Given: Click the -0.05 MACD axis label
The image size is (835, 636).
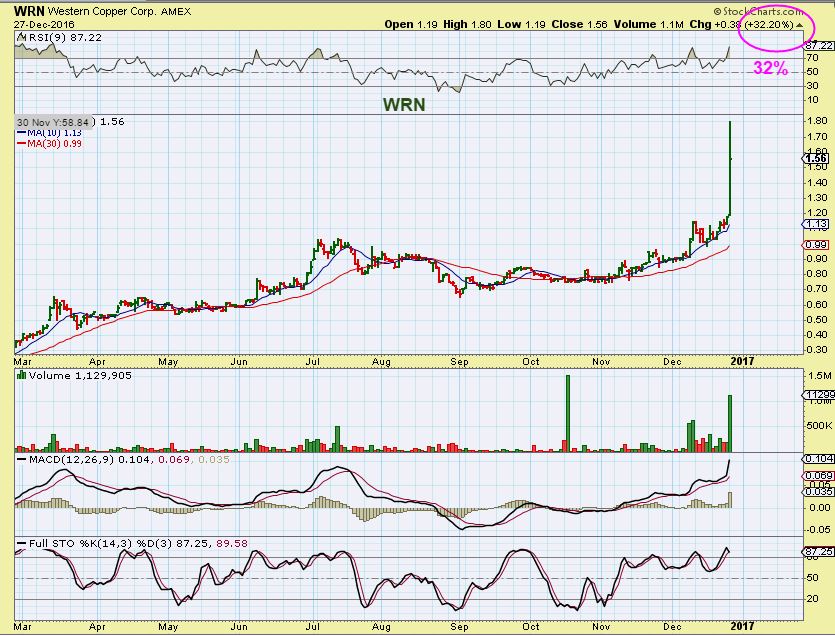Looking at the screenshot, I should tap(819, 529).
